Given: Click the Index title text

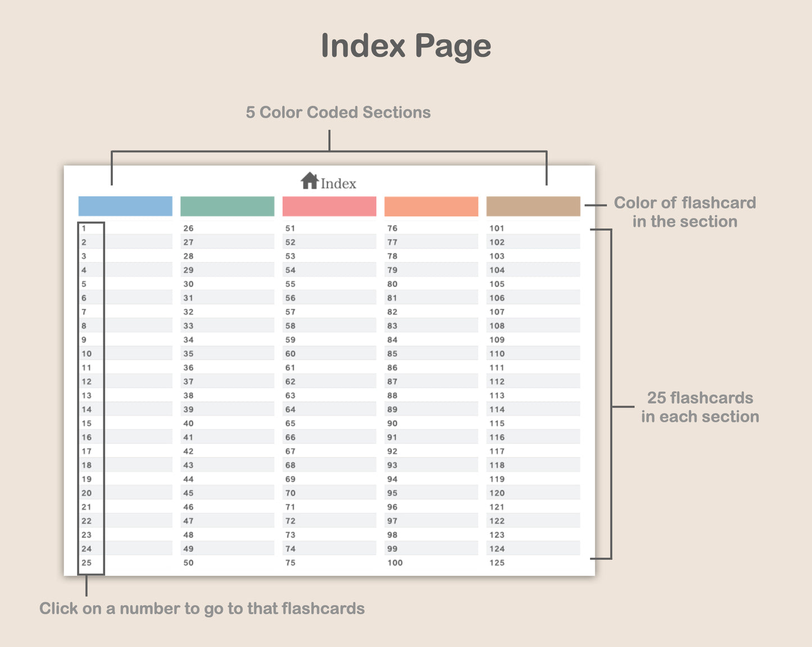Looking at the screenshot, I should tap(338, 184).
